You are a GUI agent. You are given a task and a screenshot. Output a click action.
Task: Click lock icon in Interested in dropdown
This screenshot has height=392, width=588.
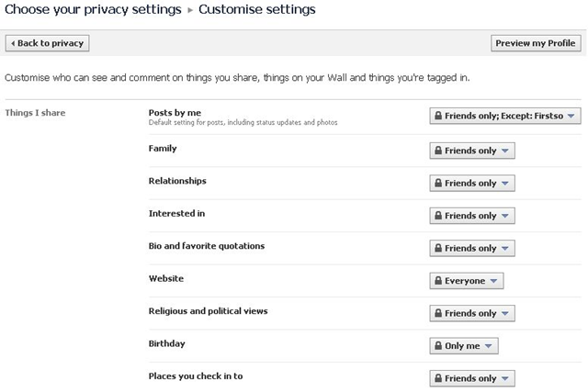(438, 216)
